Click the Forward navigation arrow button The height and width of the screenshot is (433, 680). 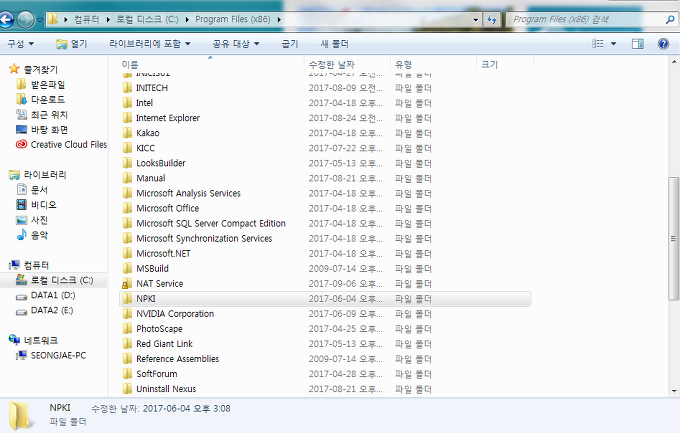click(x=26, y=20)
